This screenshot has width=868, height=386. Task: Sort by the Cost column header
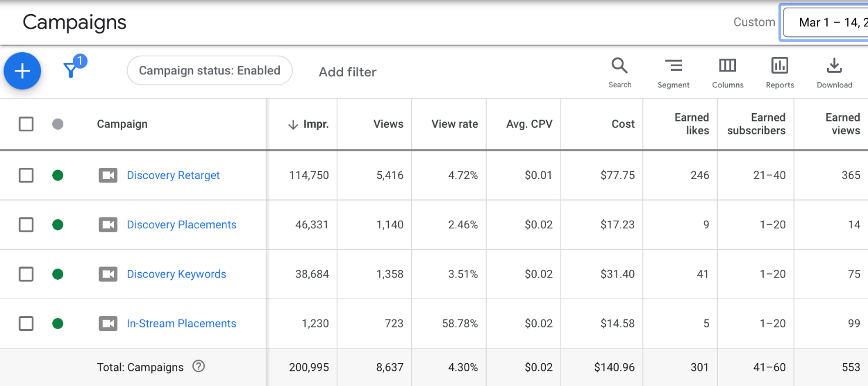622,124
